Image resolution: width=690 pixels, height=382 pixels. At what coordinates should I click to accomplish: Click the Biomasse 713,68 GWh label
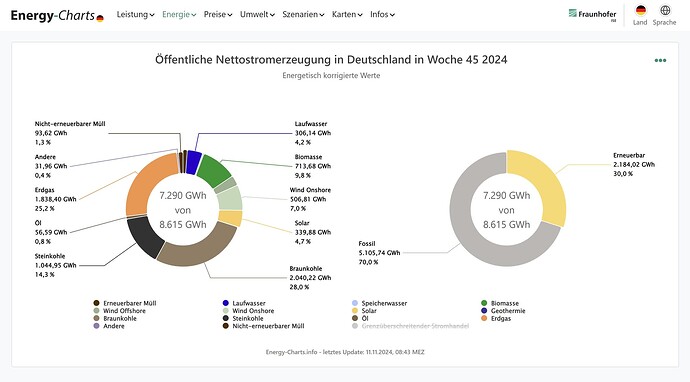313,166
